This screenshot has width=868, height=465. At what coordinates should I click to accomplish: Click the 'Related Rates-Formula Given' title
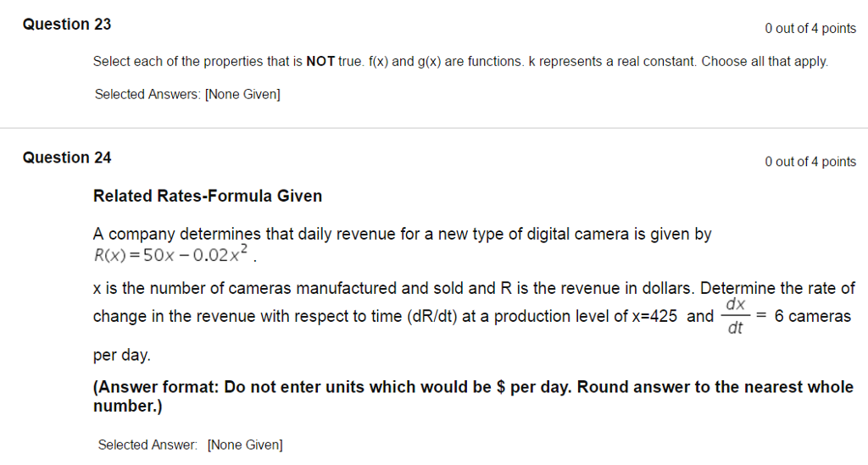208,197
